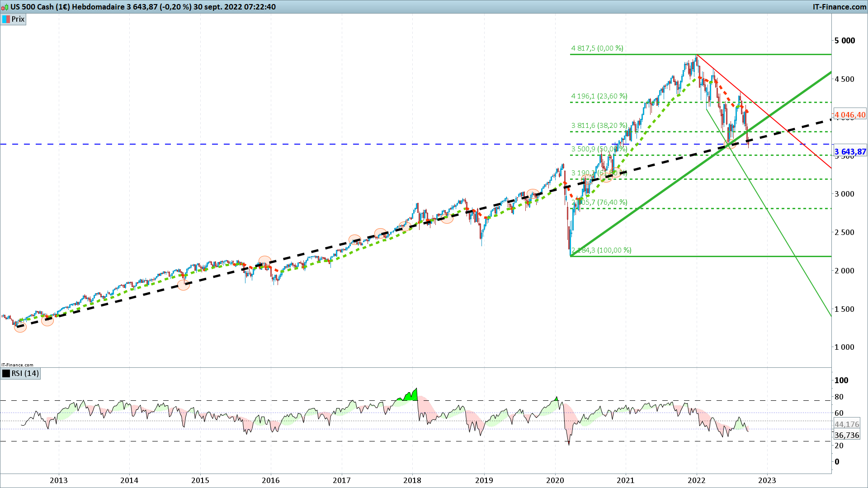Select the Fibonacci label 3 811,6 (38,20 %)
The image size is (868, 488).
click(x=599, y=125)
